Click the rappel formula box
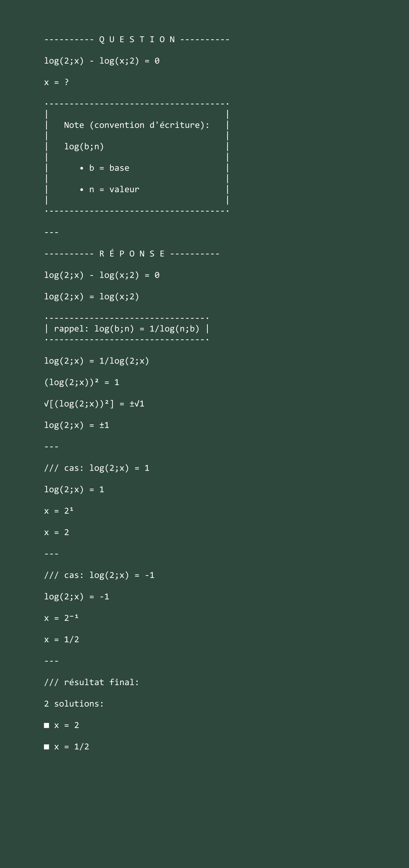 click(x=127, y=328)
